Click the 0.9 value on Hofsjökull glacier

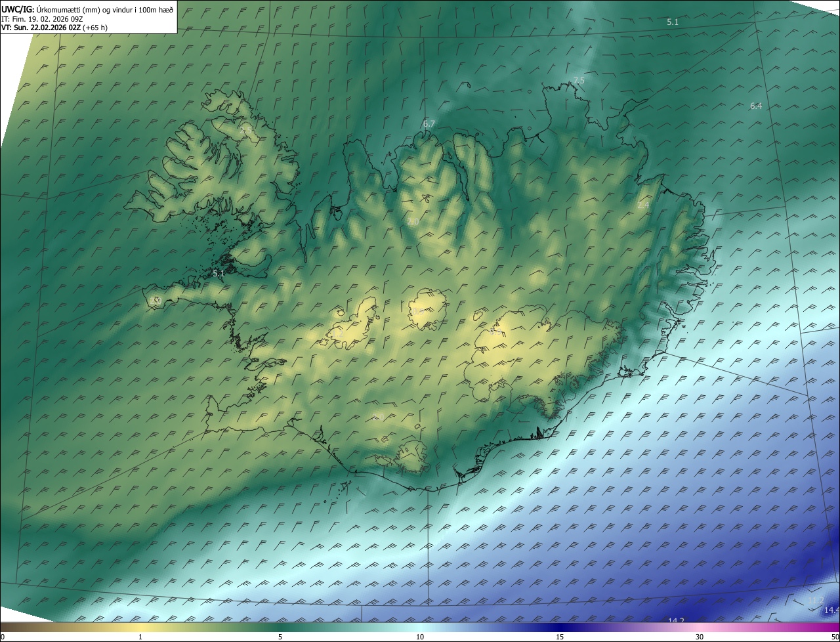417,311
